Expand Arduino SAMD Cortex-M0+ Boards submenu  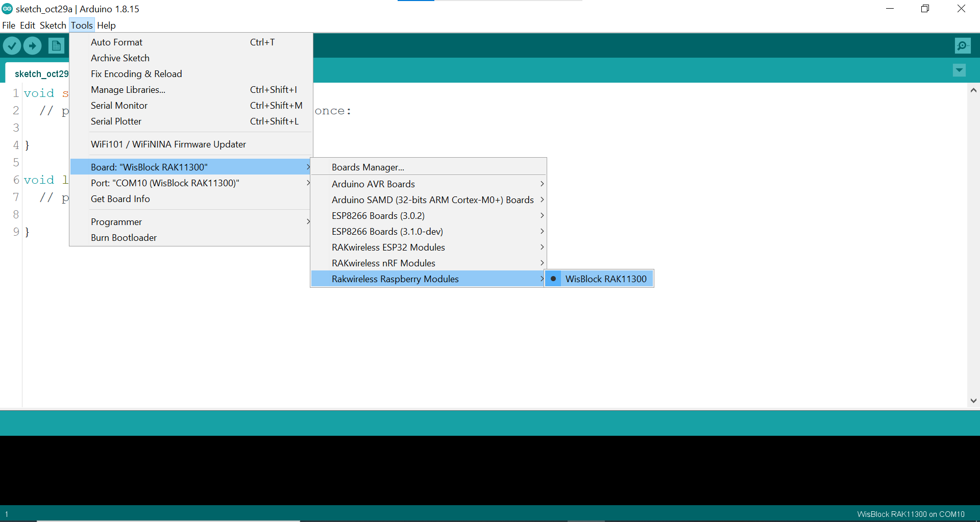428,200
